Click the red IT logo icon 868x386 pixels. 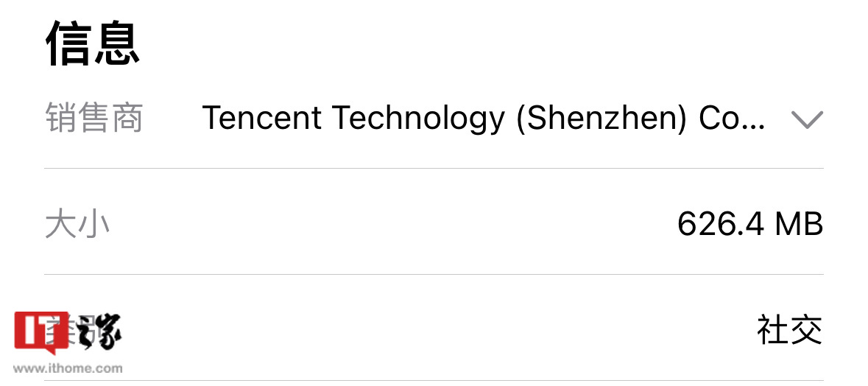tap(41, 333)
